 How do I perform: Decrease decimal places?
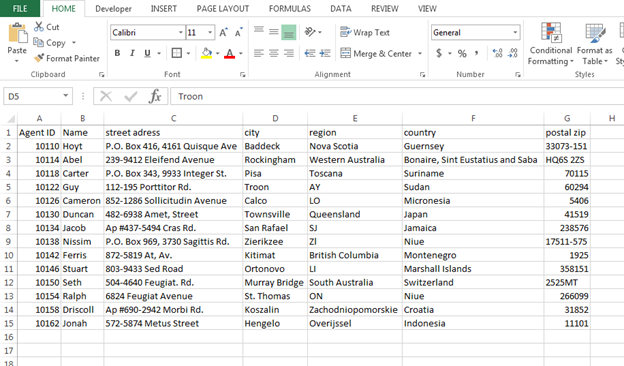point(513,53)
